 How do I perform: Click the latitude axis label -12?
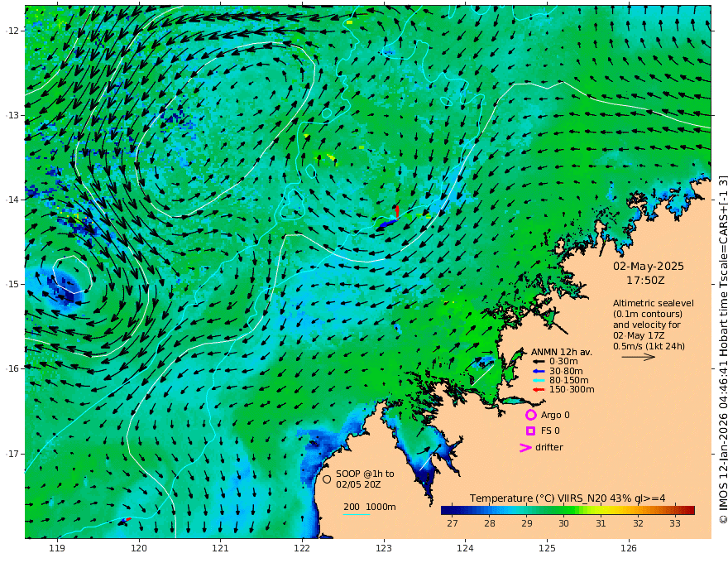click(12, 31)
